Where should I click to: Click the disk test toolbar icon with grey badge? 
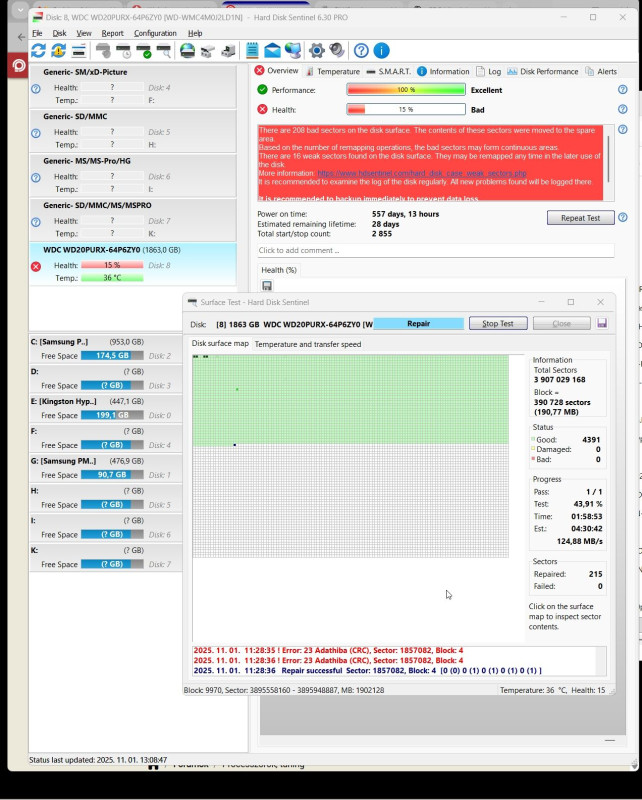click(104, 51)
